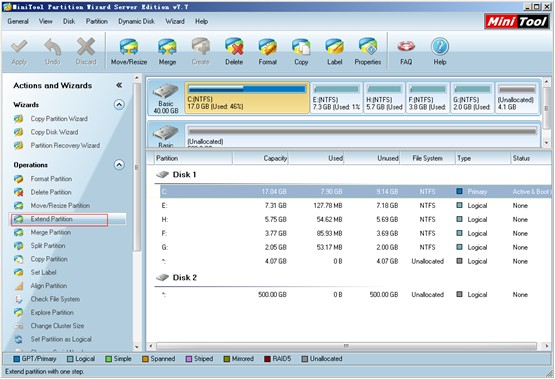The height and width of the screenshot is (379, 555).
Task: Click the Copy toolbar icon
Action: pyautogui.click(x=301, y=52)
